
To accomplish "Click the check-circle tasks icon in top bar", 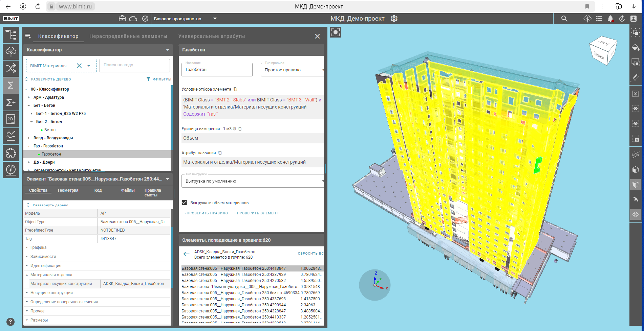I will coord(145,19).
